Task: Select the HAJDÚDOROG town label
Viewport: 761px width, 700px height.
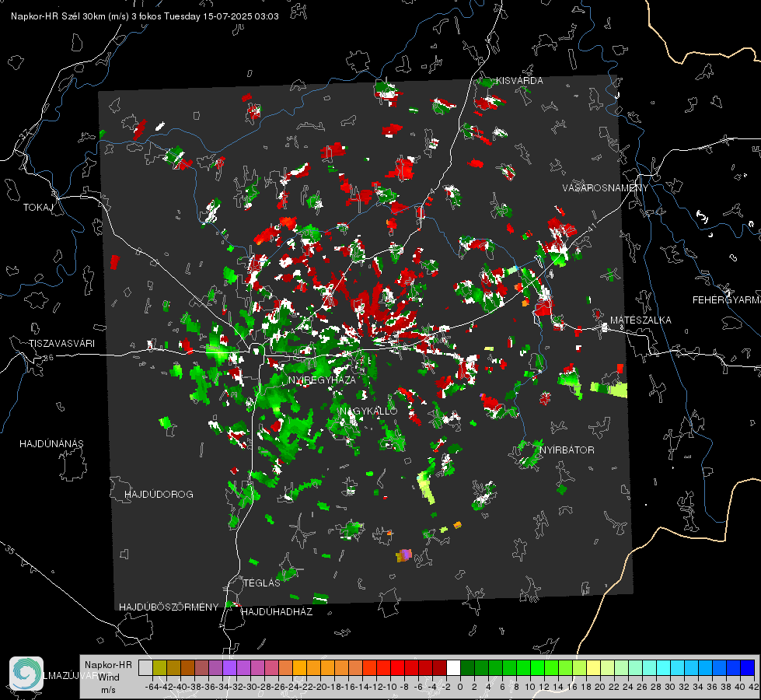Action: [x=159, y=495]
